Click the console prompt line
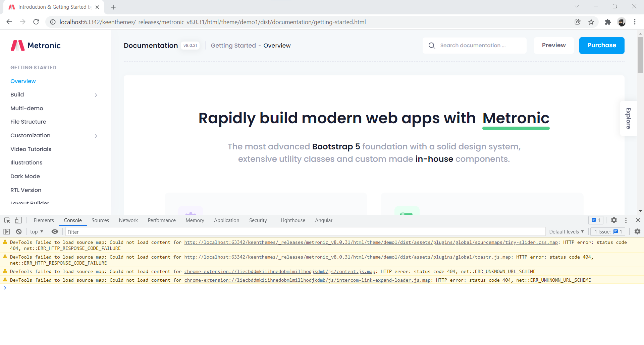 click(322, 288)
